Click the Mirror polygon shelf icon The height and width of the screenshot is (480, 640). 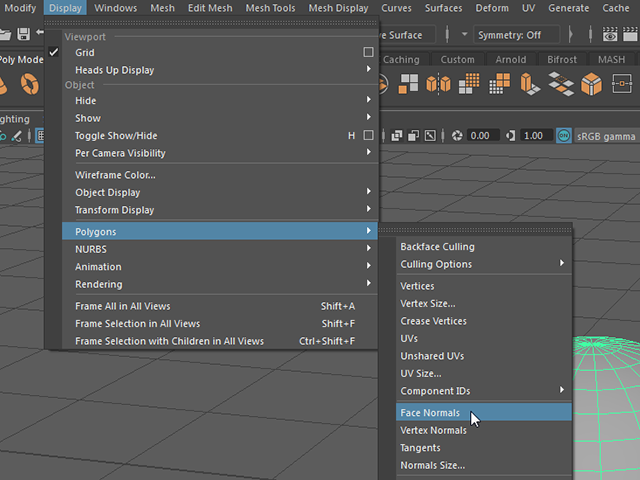(438, 84)
